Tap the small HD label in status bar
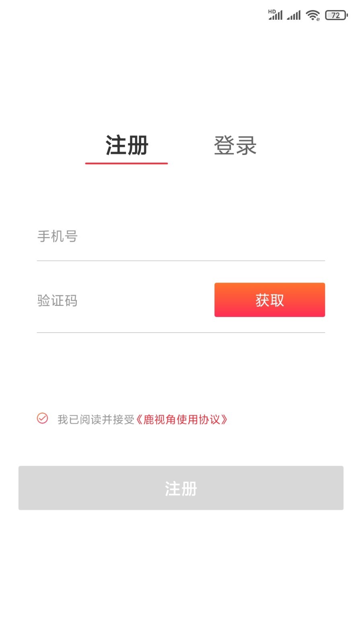This screenshot has height=644, width=362. point(272,12)
